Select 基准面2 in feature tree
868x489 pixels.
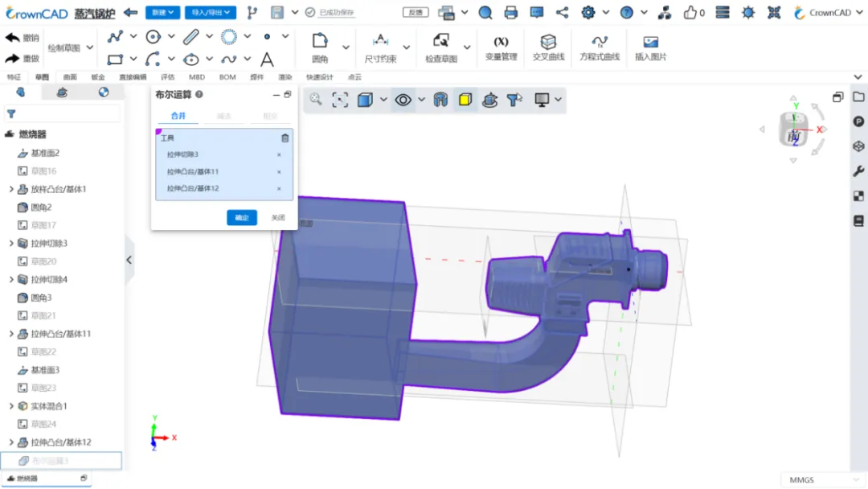pos(45,153)
